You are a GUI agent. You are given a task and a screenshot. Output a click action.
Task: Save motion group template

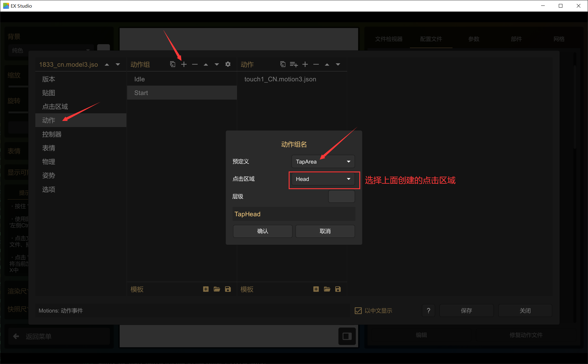click(x=228, y=289)
